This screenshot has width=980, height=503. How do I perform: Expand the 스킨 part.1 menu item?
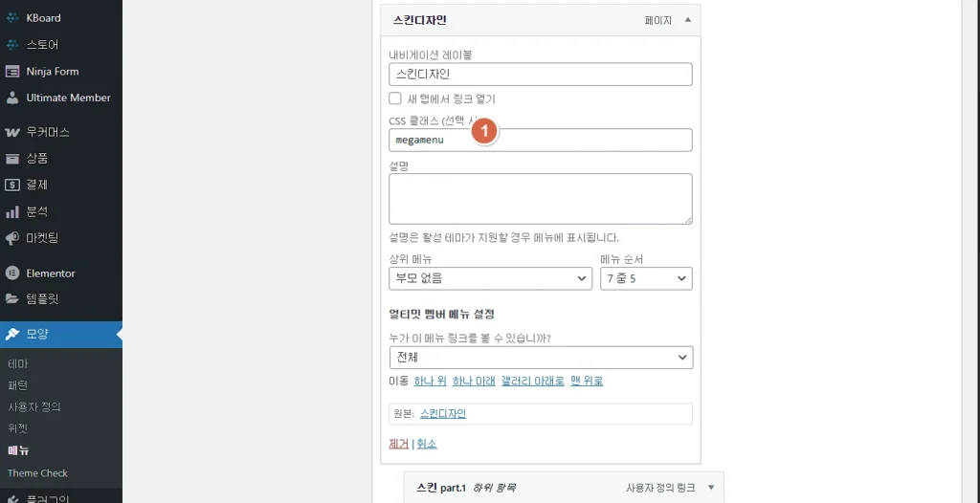(711, 488)
